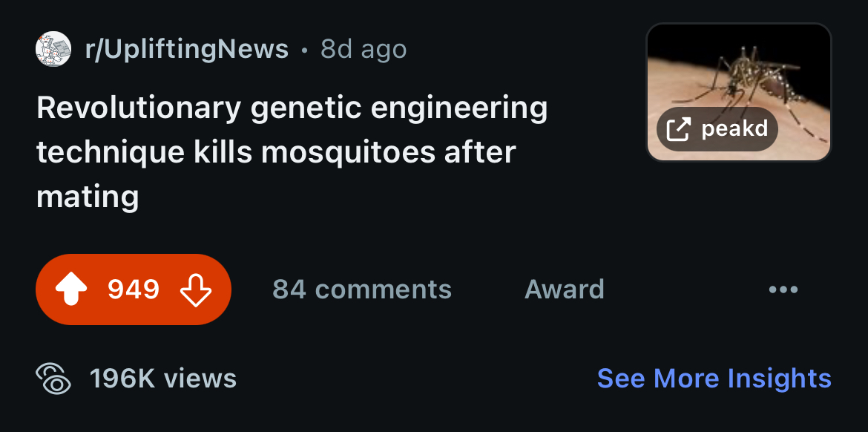View the 84 comments
The image size is (868, 432).
[362, 289]
